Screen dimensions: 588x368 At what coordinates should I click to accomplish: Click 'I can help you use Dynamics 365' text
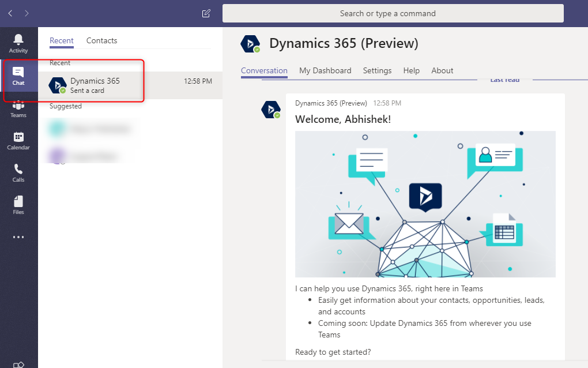point(389,288)
